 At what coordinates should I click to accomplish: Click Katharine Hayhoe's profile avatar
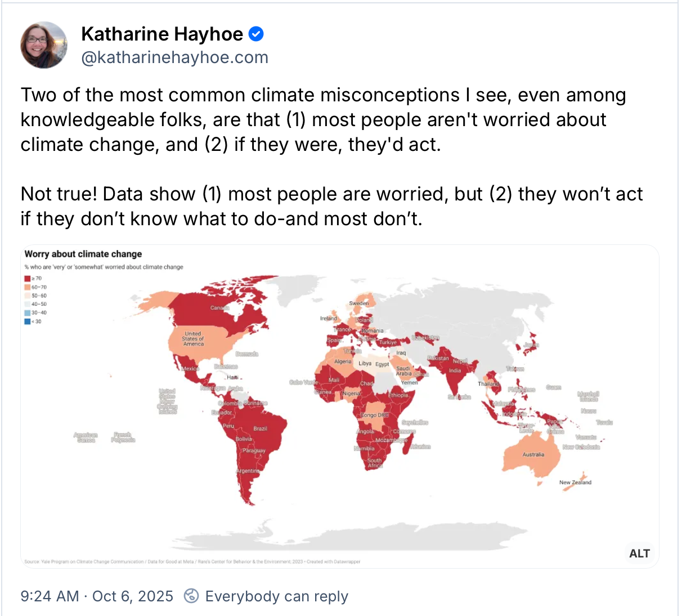44,45
